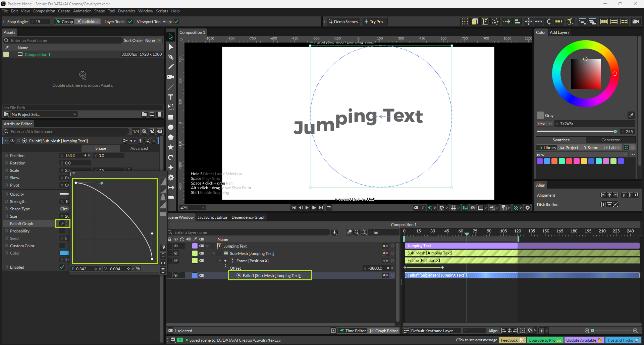Pick the Ellipse shape tool

coord(171,127)
